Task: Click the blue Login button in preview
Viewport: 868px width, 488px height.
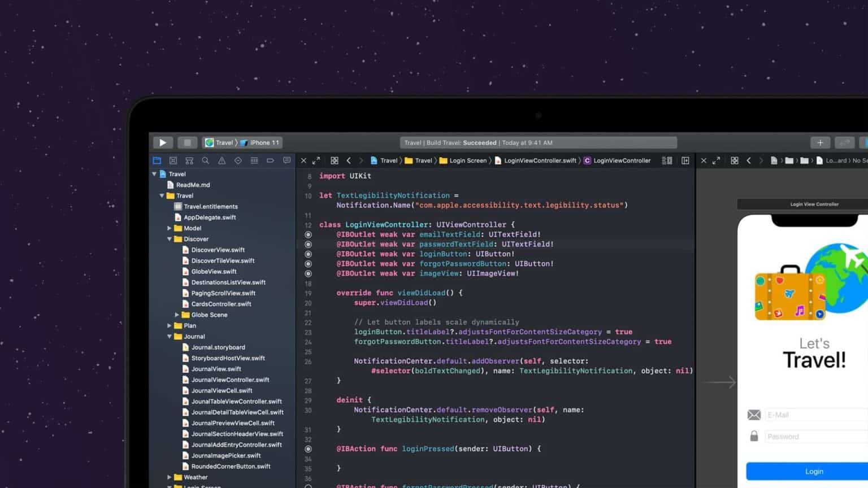Action: pos(814,472)
